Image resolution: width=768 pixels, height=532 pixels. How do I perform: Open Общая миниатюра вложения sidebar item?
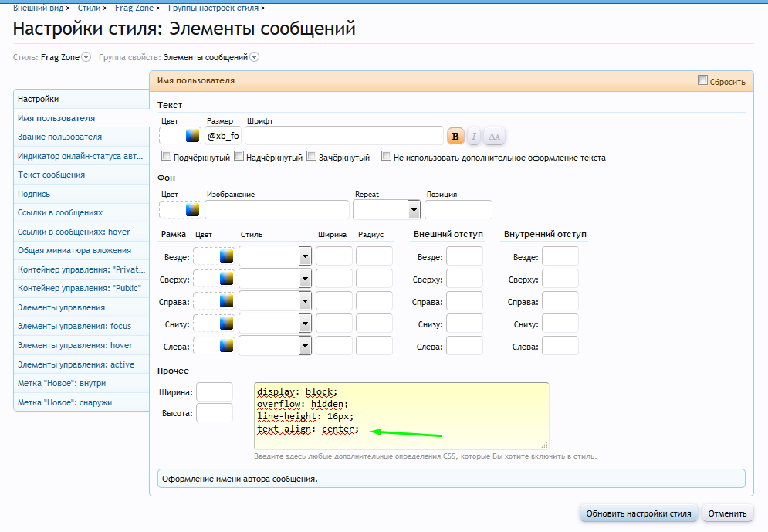(81, 250)
